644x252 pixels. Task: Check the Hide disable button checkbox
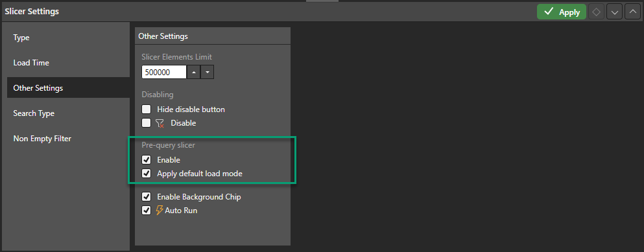pos(146,109)
